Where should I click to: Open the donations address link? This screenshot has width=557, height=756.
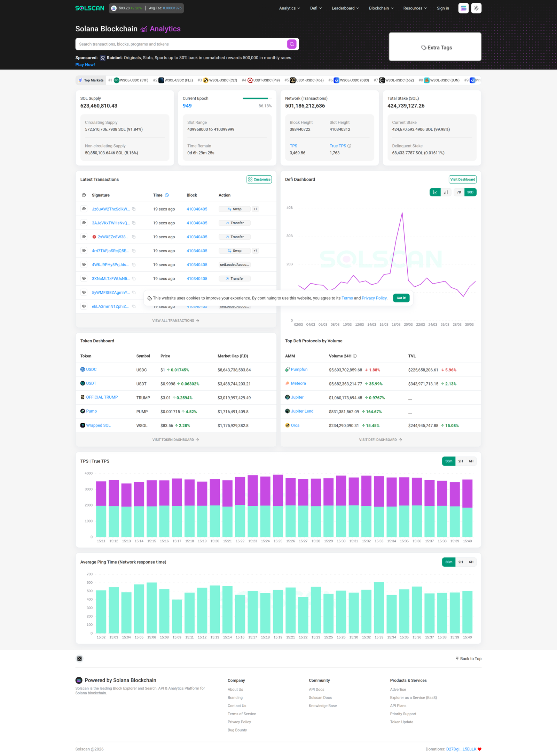(x=461, y=749)
